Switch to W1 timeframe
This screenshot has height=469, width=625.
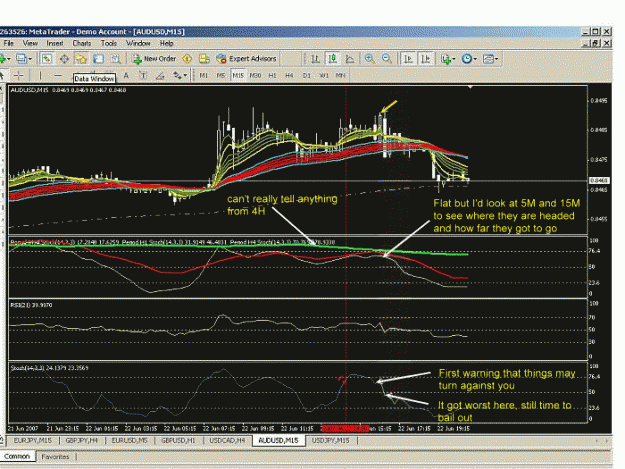[324, 75]
